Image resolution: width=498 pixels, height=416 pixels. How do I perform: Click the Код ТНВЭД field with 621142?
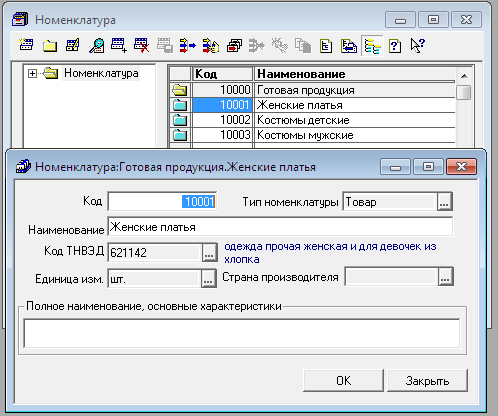pyautogui.click(x=155, y=252)
